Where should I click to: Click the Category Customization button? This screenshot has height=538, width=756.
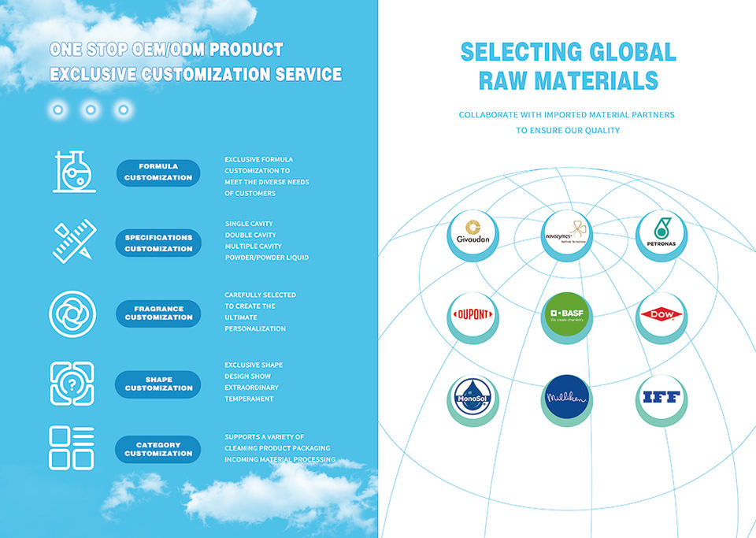tap(158, 449)
